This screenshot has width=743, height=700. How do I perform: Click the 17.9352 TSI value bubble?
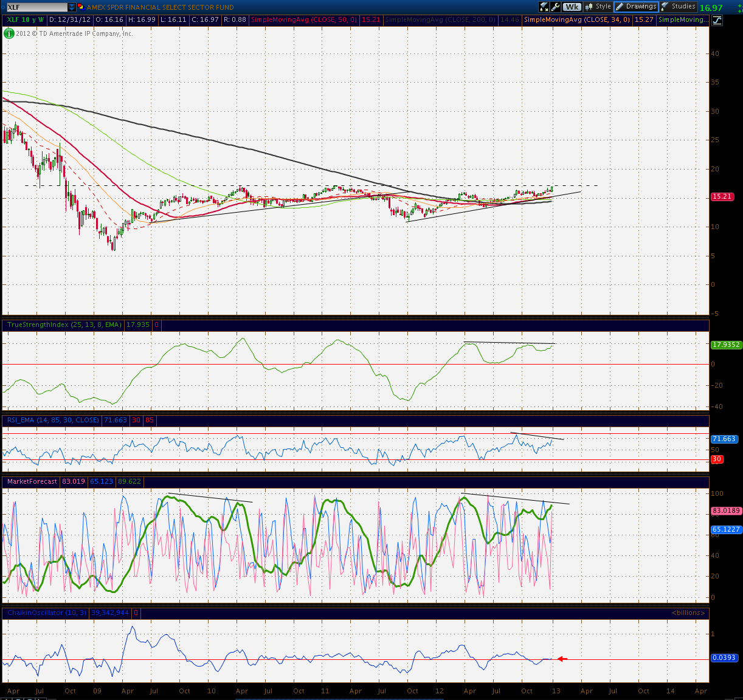click(x=726, y=345)
